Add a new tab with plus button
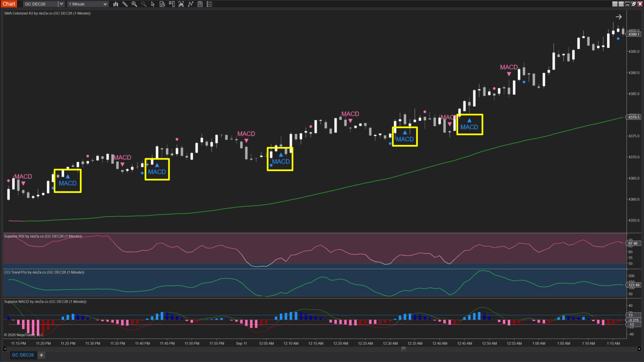The height and width of the screenshot is (362, 644). pyautogui.click(x=41, y=355)
